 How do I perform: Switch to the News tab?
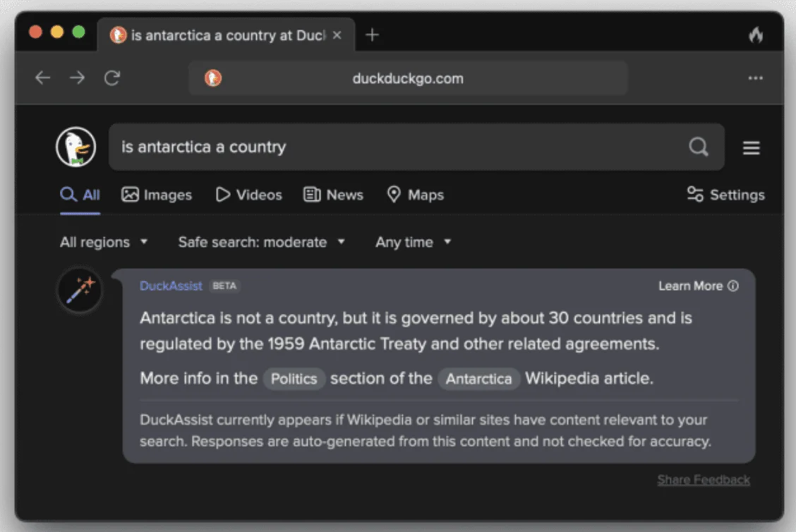[x=334, y=195]
